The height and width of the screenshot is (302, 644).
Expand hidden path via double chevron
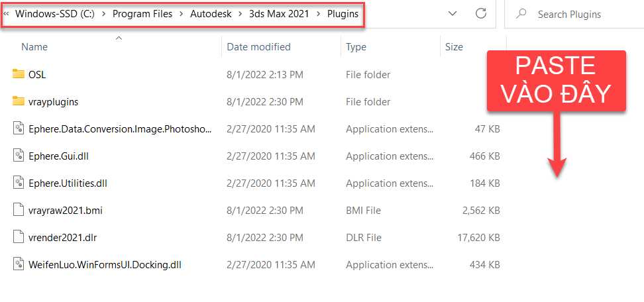pos(6,14)
